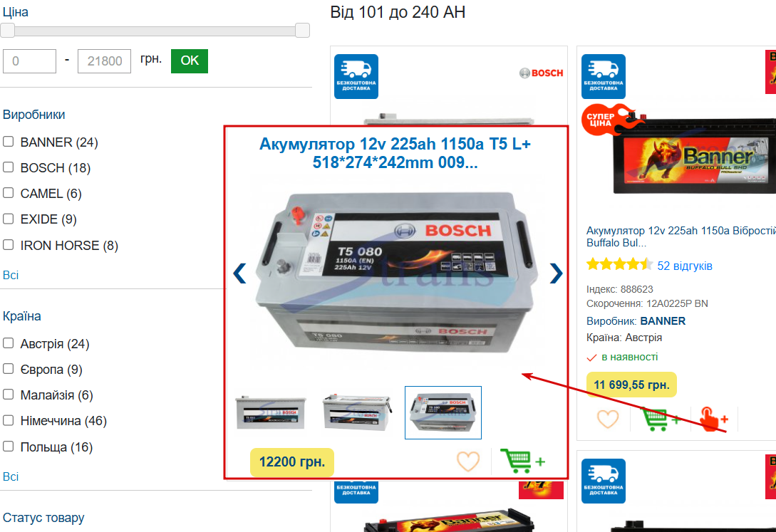Click the BANNER manufacturer link
The width and height of the screenshot is (776, 532).
click(663, 321)
